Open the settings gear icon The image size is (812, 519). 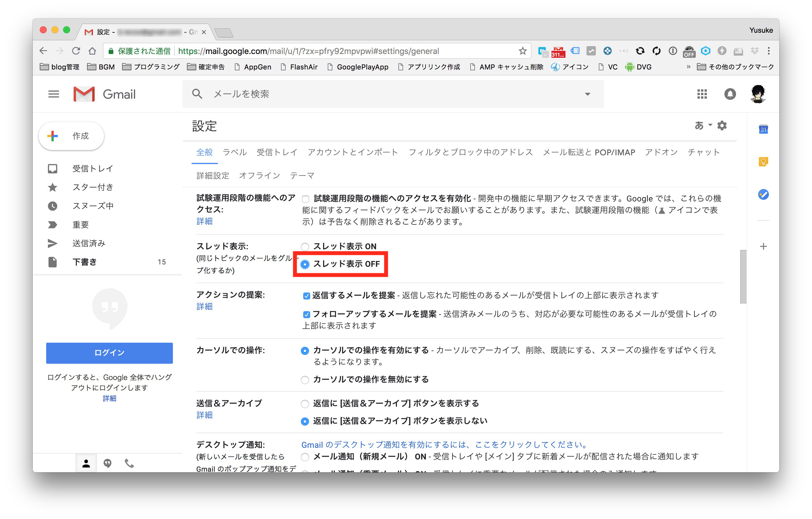(722, 126)
